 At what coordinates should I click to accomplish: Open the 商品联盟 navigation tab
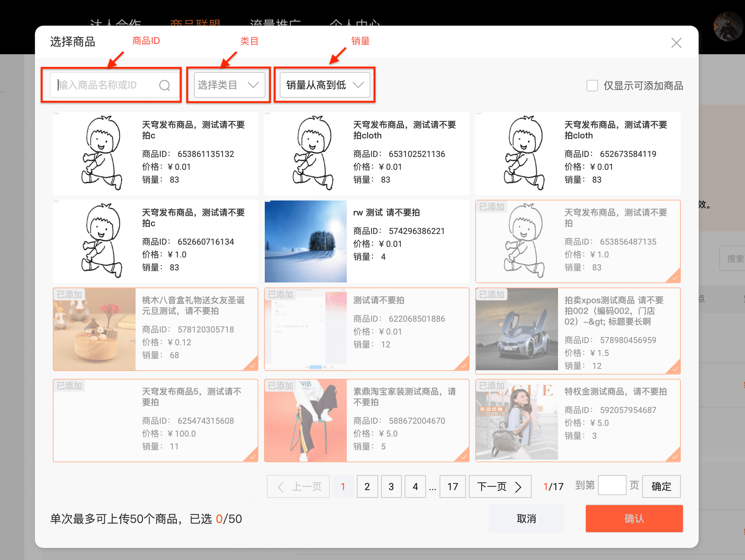click(195, 22)
